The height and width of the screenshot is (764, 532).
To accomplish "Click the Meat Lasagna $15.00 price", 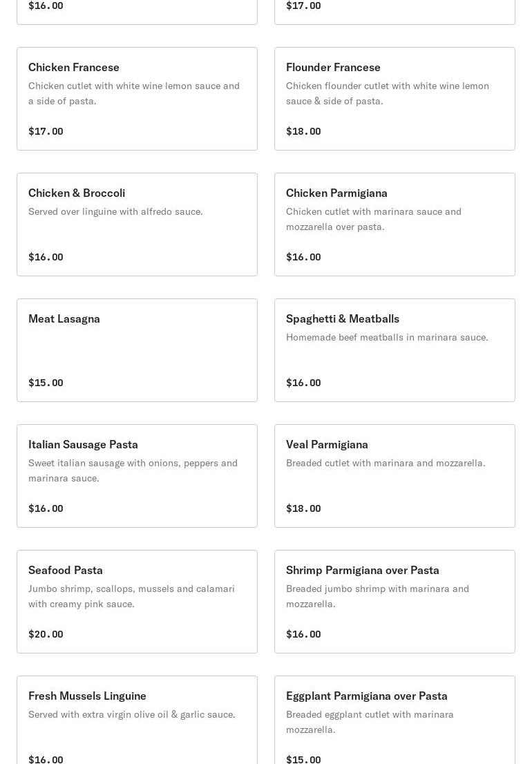I will point(46,383).
